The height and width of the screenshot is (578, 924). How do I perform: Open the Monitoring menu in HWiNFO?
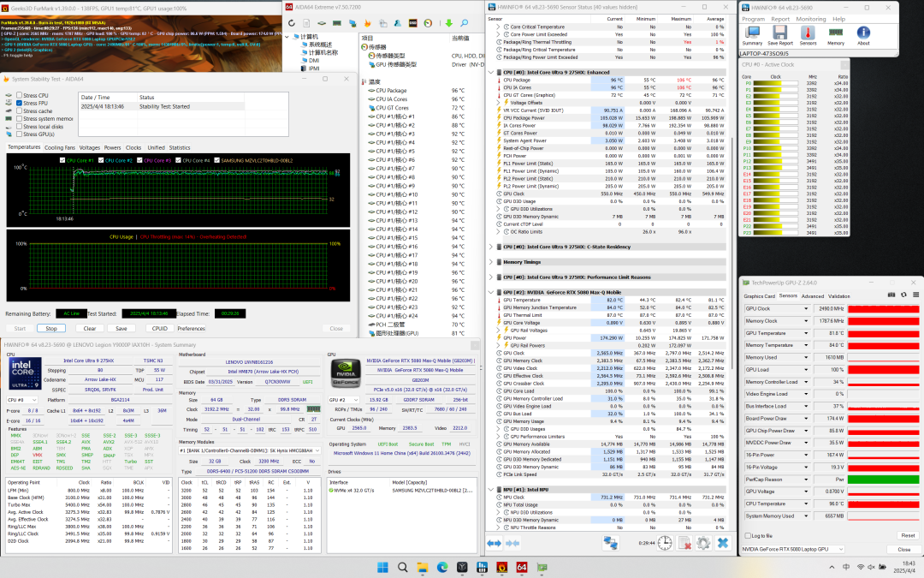coord(811,18)
